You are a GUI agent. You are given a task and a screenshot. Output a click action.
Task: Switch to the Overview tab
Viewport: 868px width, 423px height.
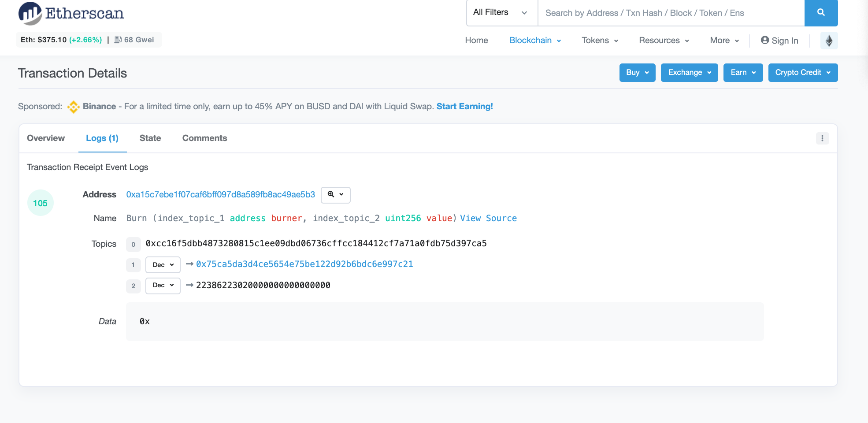click(x=46, y=138)
